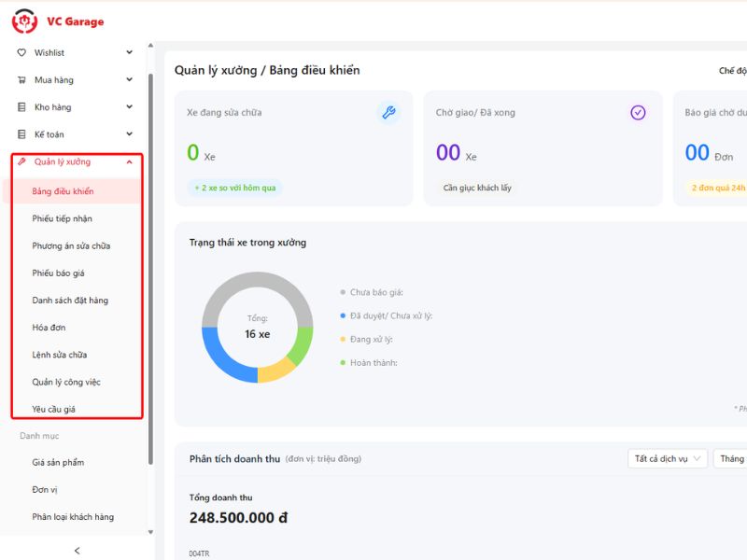Click the green donut chart segment
The width and height of the screenshot is (747, 560).
301,345
